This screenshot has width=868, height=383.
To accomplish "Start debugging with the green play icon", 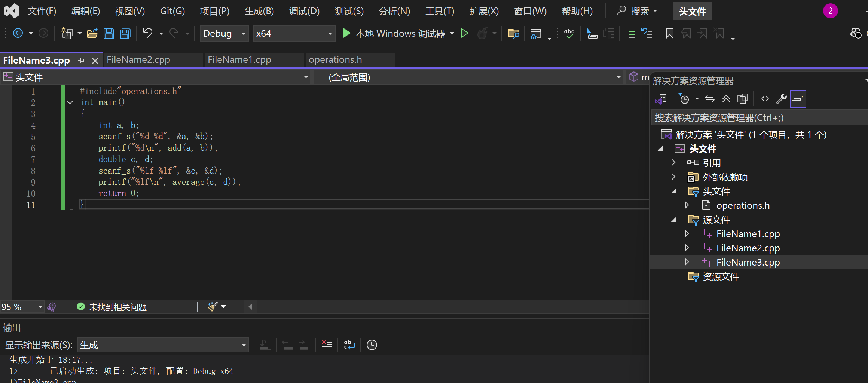I will (346, 33).
